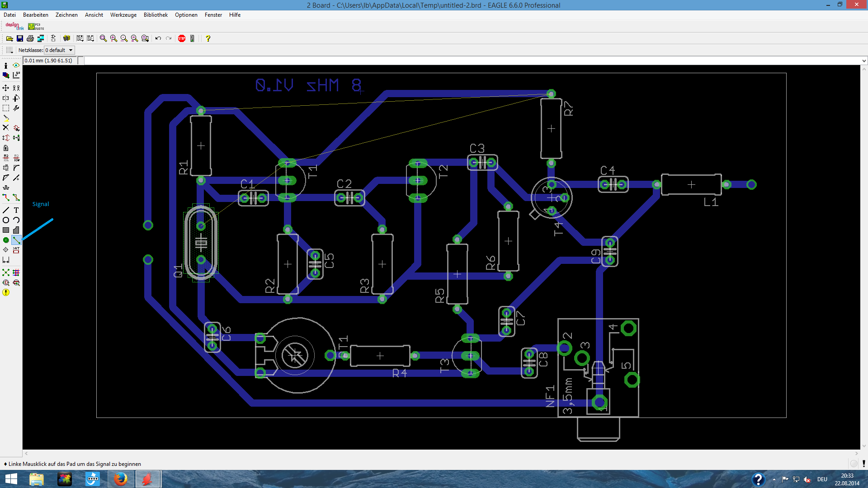The image size is (868, 488).
Task: Select the Mark coordinate tool
Action: [16, 75]
